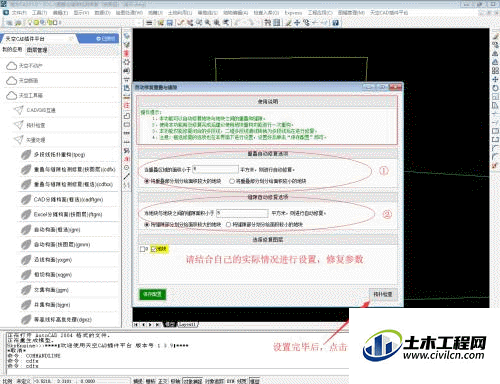Select the Scale tool in right toolbar
Image resolution: width=500 pixels, height=384 pixels.
(495, 97)
